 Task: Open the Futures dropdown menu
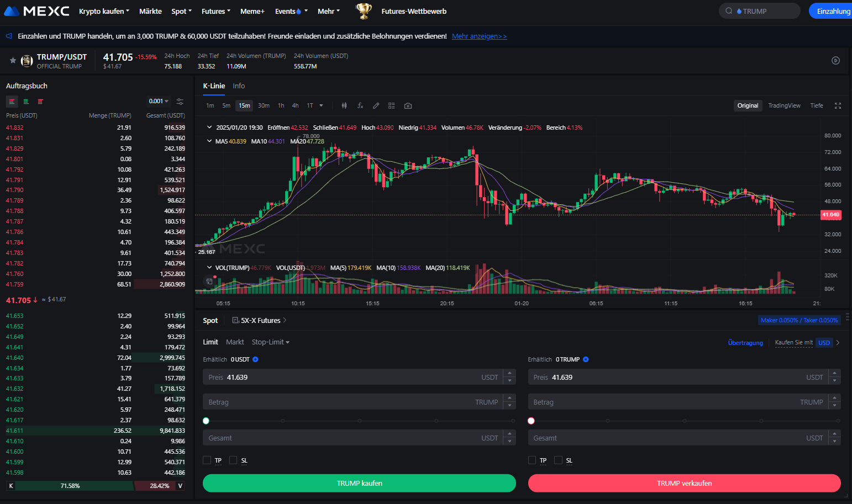pyautogui.click(x=216, y=11)
